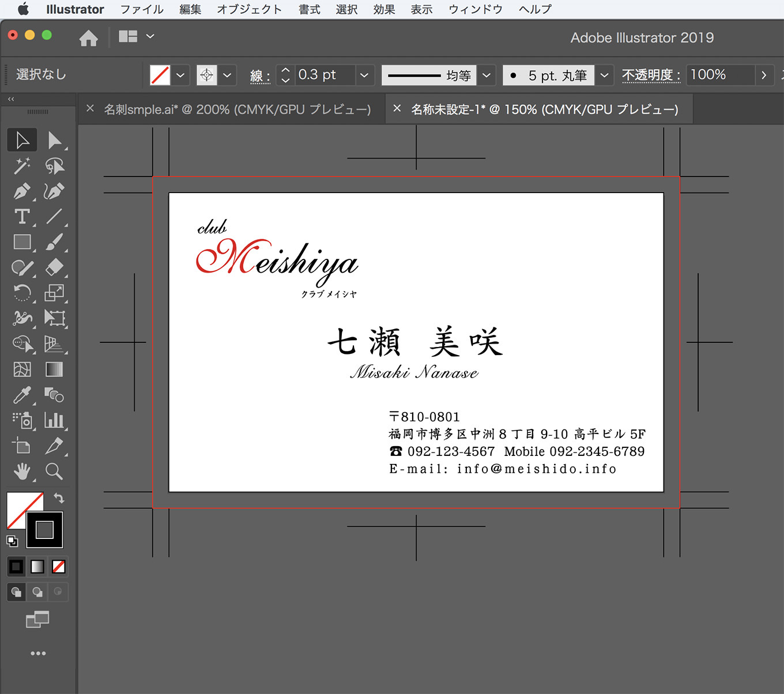Select the Magic Wand tool
Image resolution: width=784 pixels, height=694 pixels.
click(x=22, y=166)
